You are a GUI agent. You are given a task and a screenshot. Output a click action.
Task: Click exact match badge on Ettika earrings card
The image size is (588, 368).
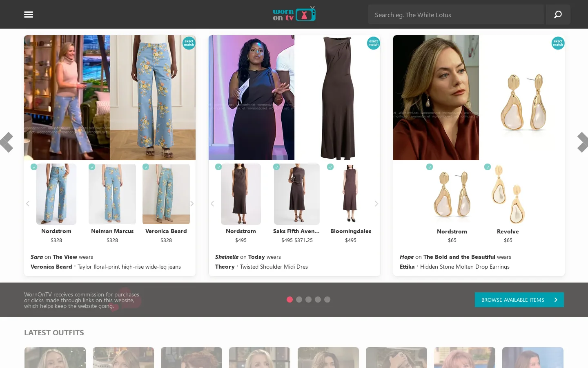coord(558,43)
